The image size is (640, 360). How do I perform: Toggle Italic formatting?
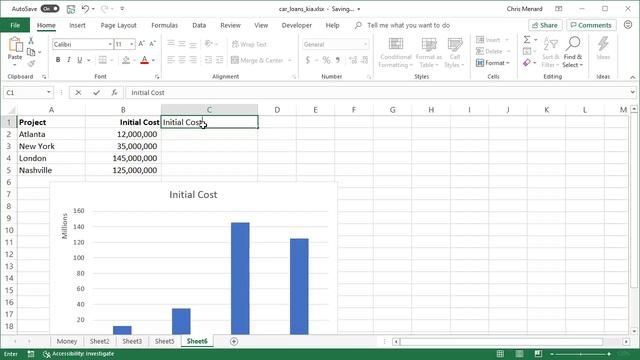pos(69,60)
